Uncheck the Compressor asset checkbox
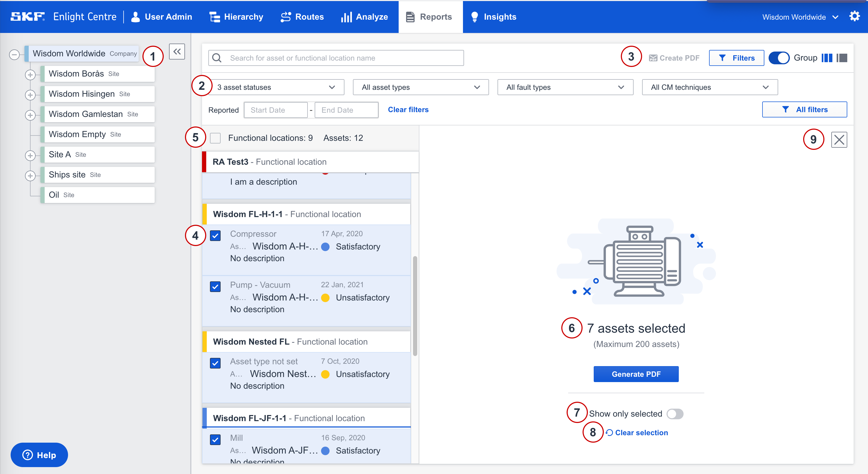 tap(215, 235)
